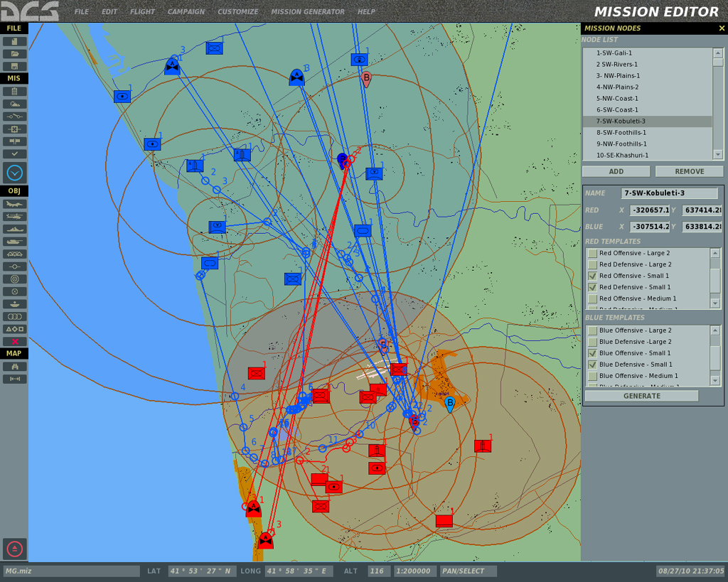Viewport: 728px width, 582px height.
Task: Uncheck Red Defensive - Small 1 template
Action: 592,288
